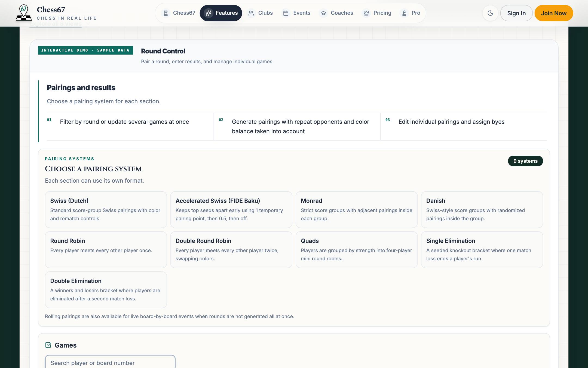Screen dimensions: 588x368
Task: Select the Swiss (Dutch) pairing system
Action: pos(106,210)
